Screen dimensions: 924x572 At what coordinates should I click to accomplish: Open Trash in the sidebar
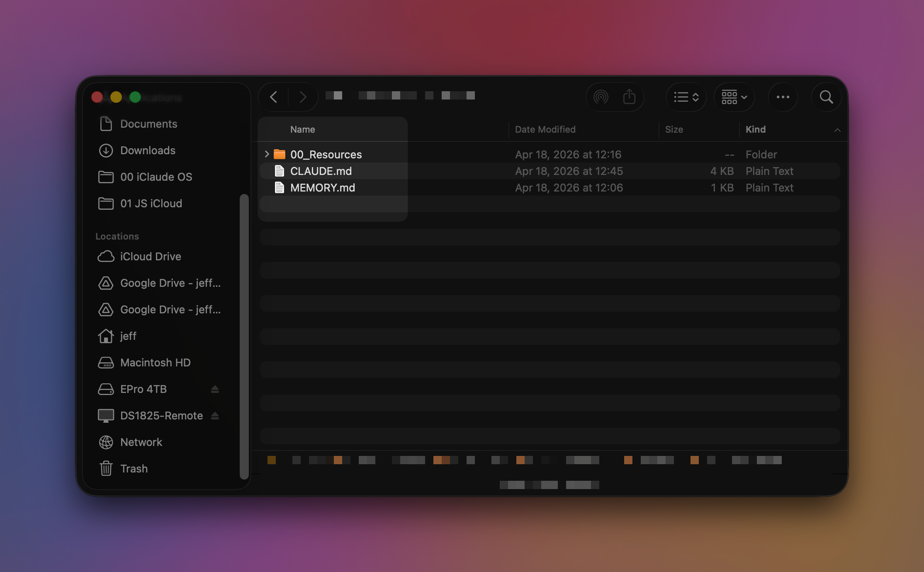coord(134,469)
